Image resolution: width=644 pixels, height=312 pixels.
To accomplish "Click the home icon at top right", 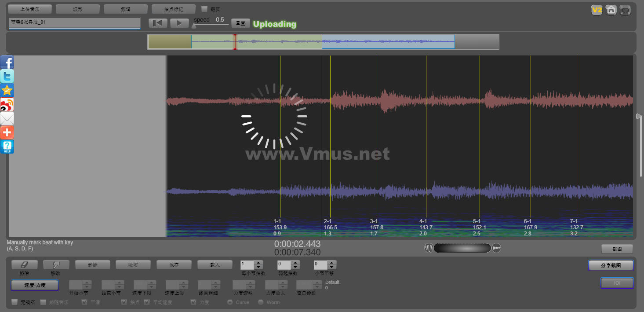I will 611,10.
